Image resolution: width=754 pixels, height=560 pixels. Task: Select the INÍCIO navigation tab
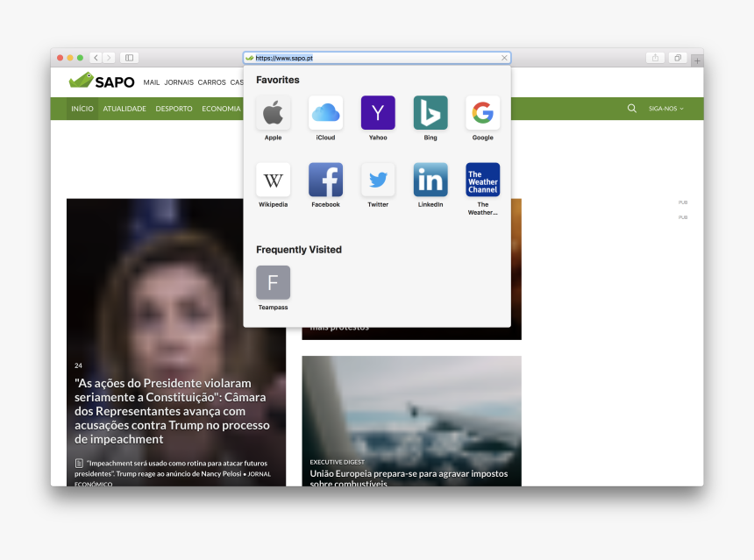click(x=82, y=109)
